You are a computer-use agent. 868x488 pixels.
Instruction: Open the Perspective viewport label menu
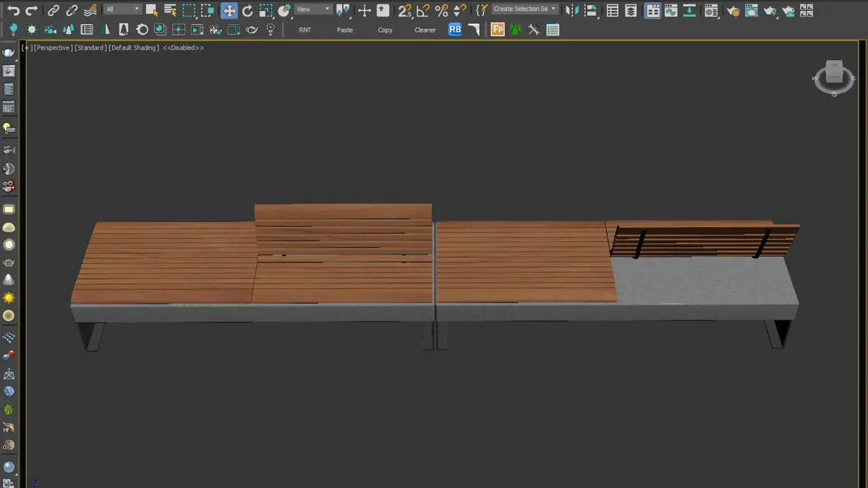53,48
